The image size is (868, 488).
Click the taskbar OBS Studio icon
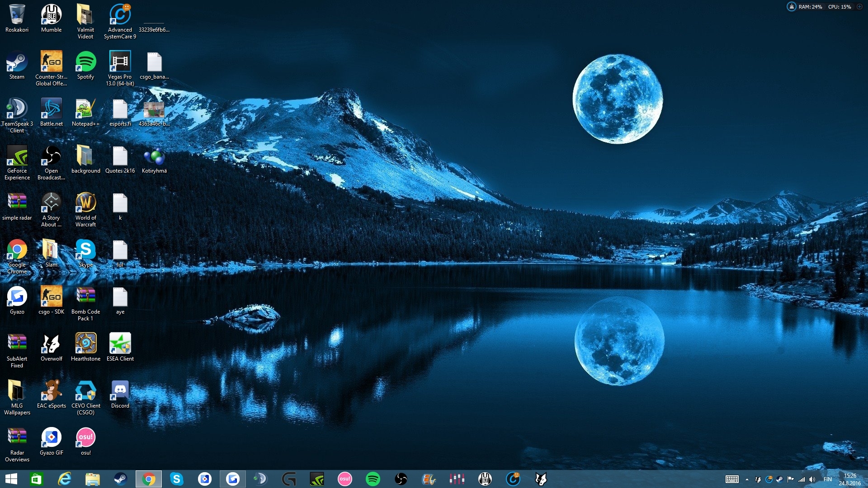tap(401, 479)
